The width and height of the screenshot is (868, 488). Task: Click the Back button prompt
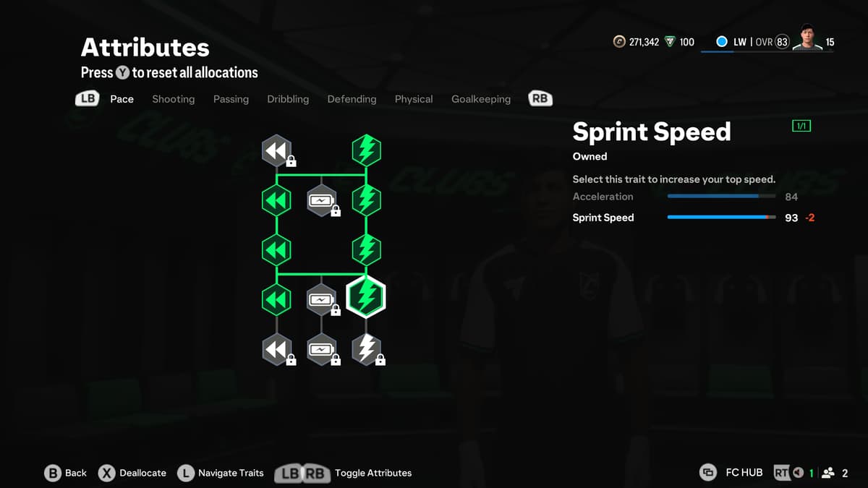(65, 473)
